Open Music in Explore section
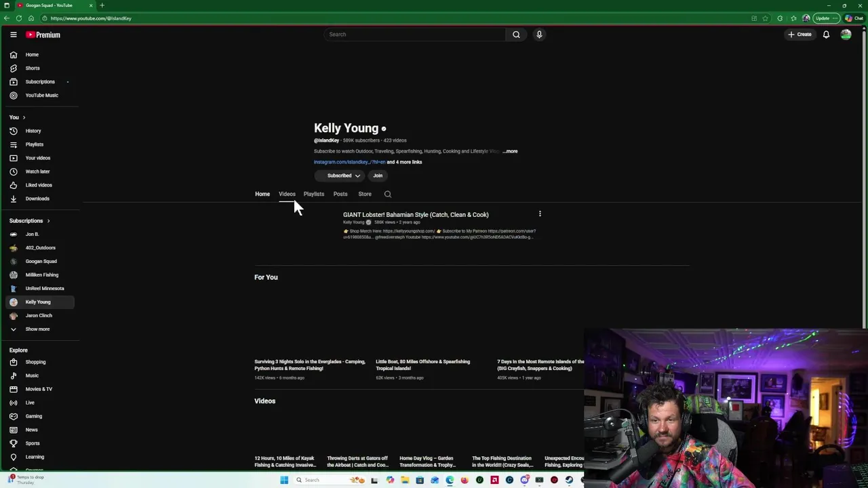Viewport: 868px width, 488px height. coord(32,375)
